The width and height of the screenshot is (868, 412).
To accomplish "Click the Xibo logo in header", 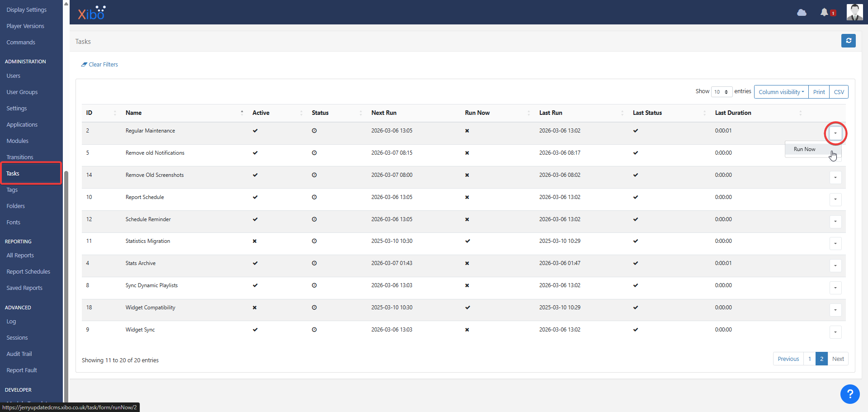I will [91, 13].
